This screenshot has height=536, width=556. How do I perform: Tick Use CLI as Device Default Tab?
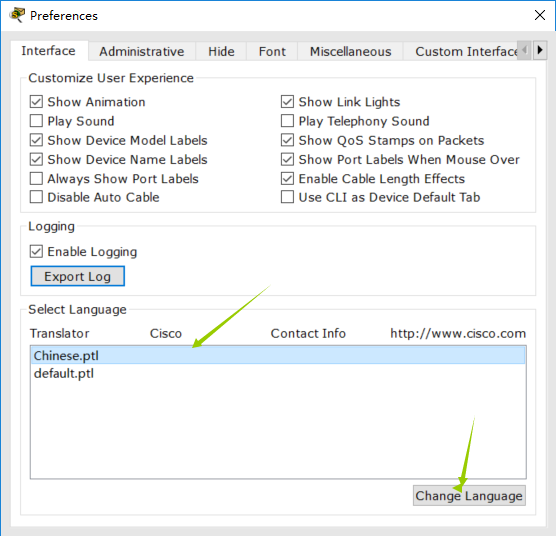coord(287,197)
